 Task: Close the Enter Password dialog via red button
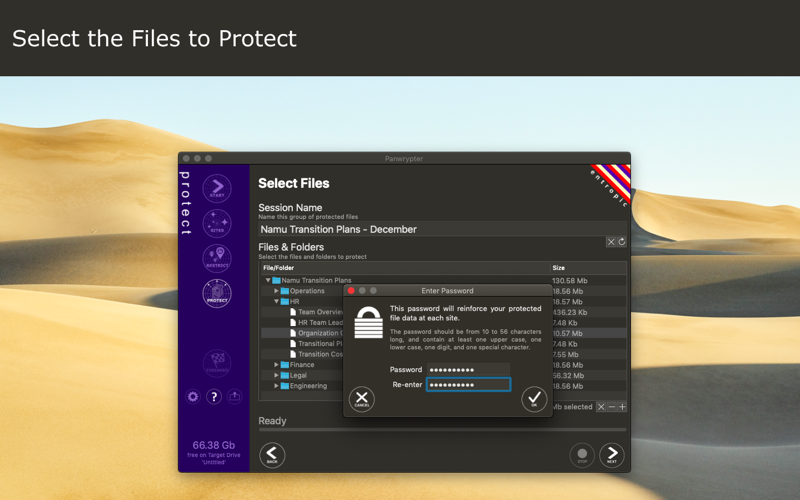point(351,291)
